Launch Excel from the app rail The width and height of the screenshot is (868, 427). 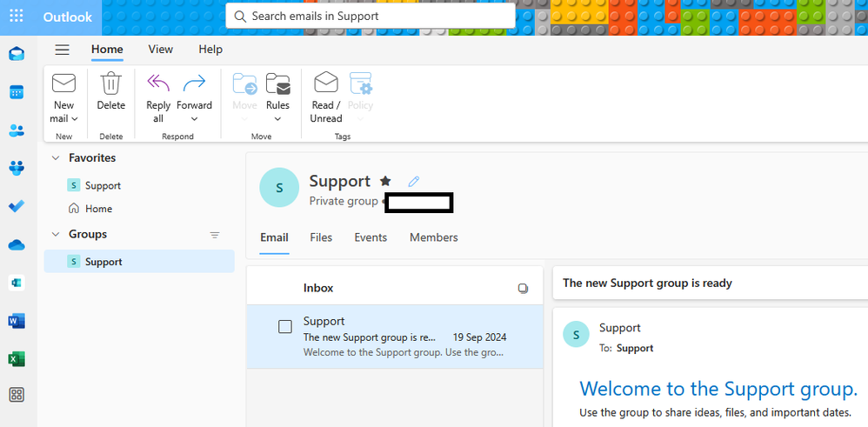(x=17, y=359)
